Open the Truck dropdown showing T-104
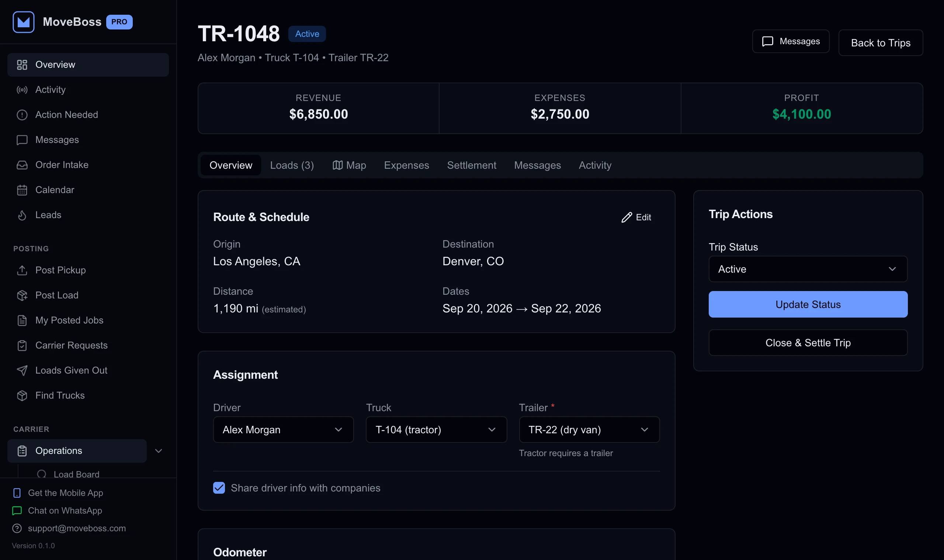 point(436,430)
